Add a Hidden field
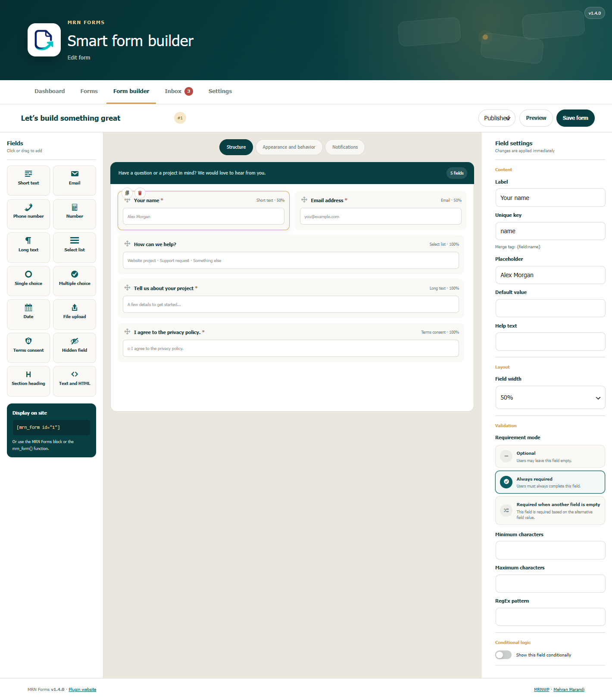Image resolution: width=612 pixels, height=700 pixels. 75,348
